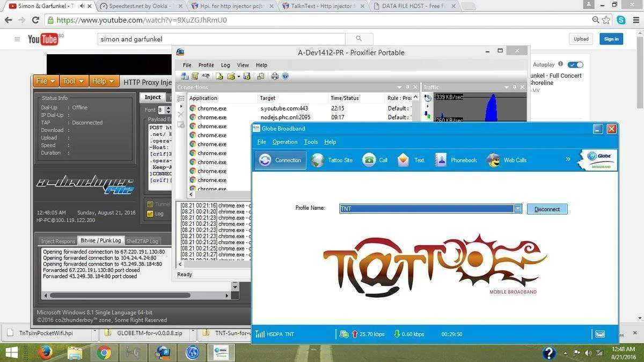Click the Proxifier name resolution toolbar icon
The height and width of the screenshot is (362, 644).
coord(206,76)
